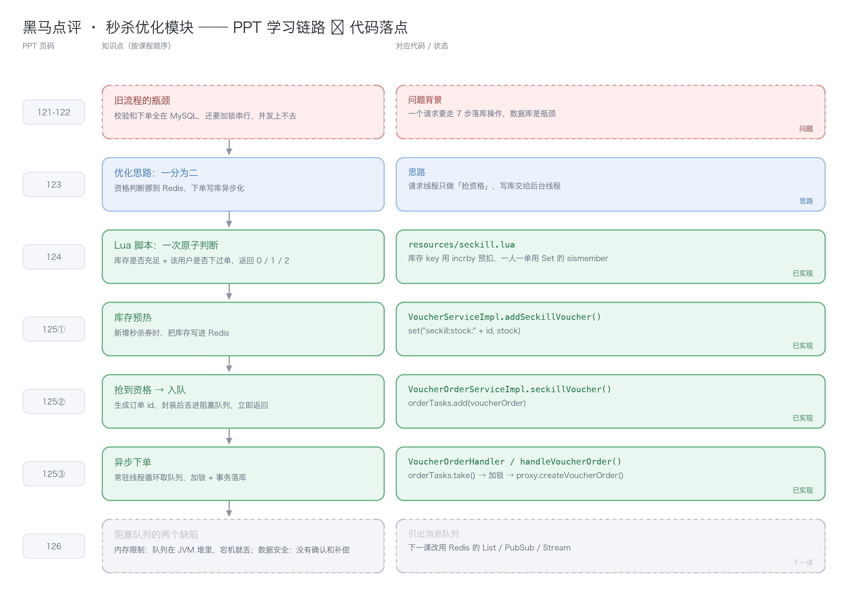The width and height of the screenshot is (848, 616).
Task: Select the 旧流程的瓶颈 card title
Action: (142, 101)
